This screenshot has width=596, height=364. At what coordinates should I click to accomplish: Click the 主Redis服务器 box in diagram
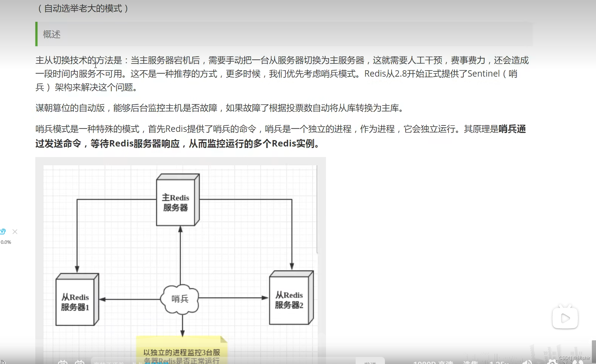(178, 200)
